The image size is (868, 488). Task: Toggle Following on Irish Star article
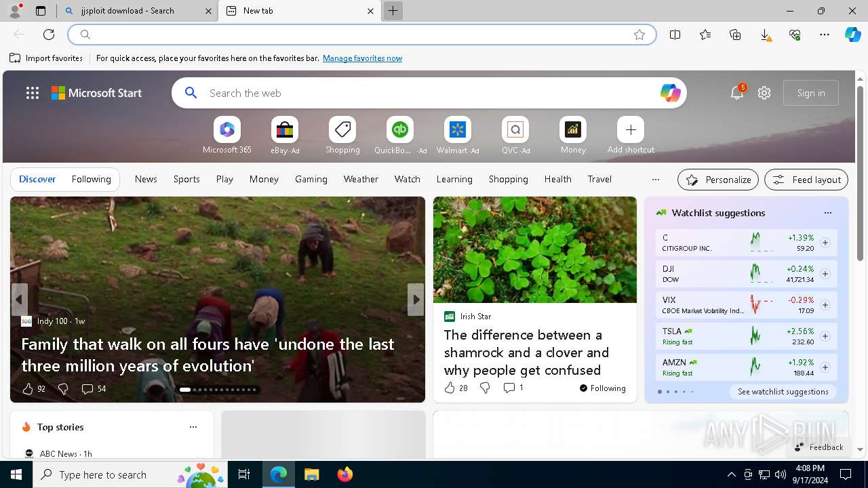click(x=602, y=388)
